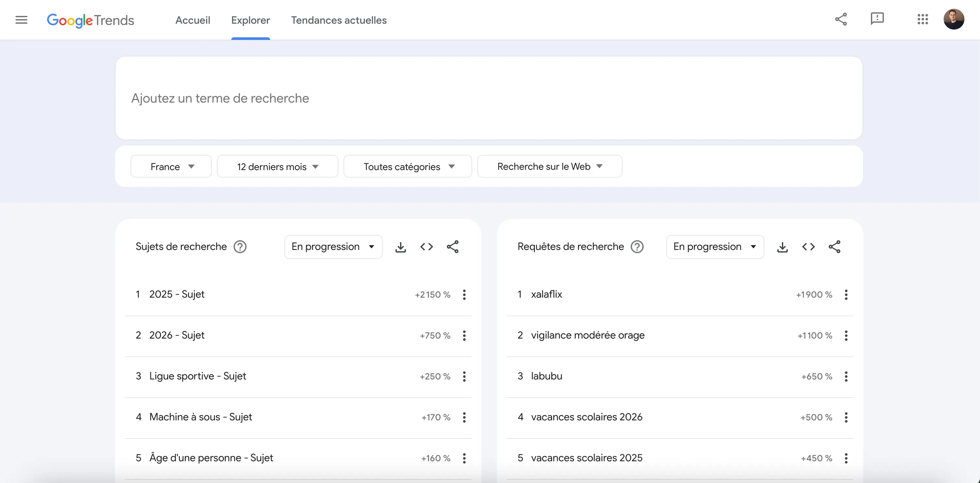Viewport: 980px width, 483px height.
Task: Open more options for Machine à sous row
Action: coord(464,417)
